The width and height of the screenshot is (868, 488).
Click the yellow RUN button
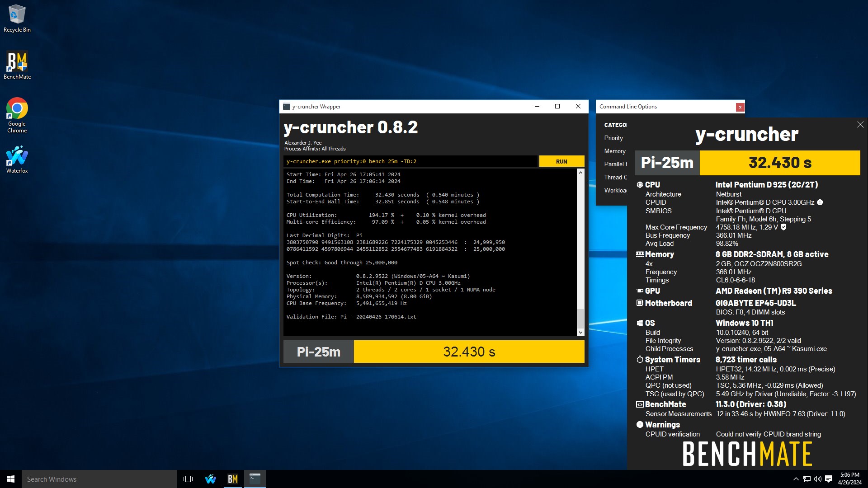561,161
